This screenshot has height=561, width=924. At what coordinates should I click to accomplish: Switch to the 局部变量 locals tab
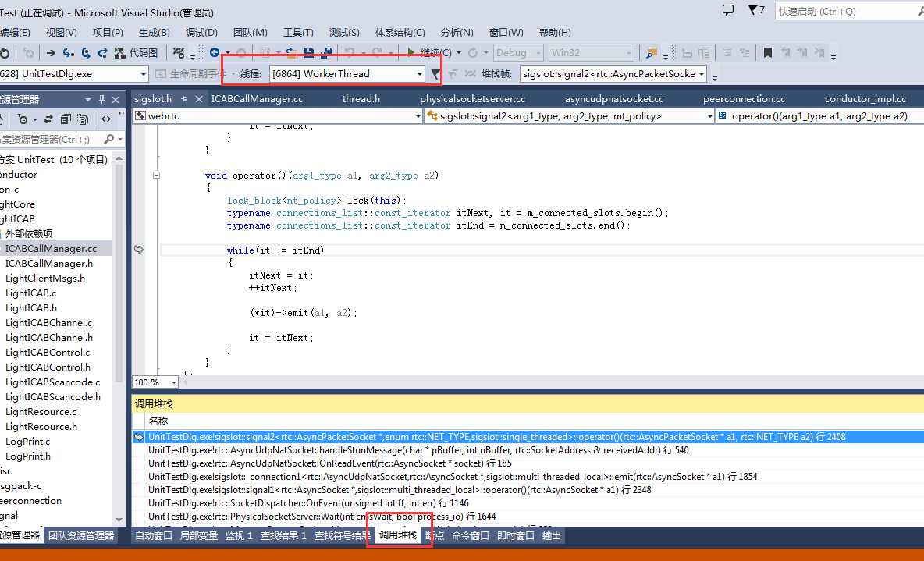198,536
